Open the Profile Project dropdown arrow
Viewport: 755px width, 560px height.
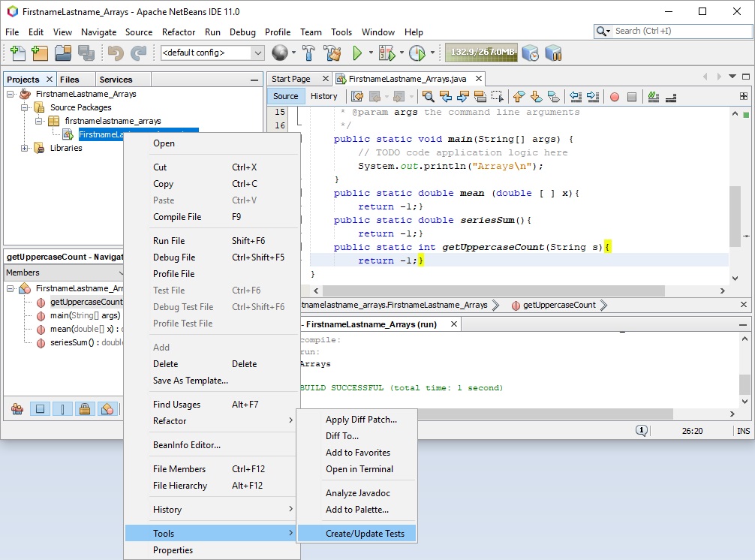[432, 53]
